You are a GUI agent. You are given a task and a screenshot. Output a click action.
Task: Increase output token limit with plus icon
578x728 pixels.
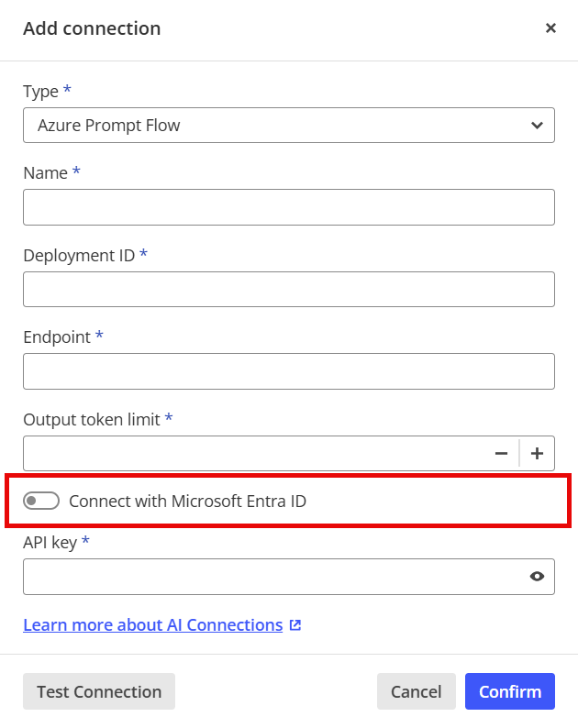(537, 453)
